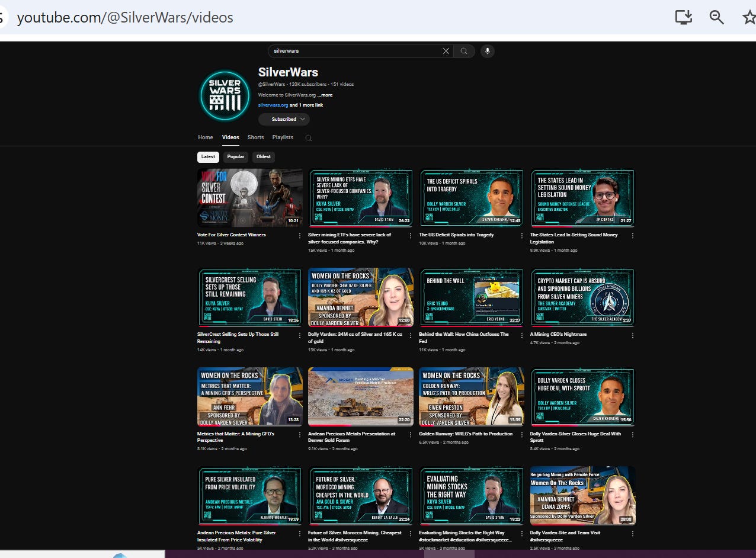
Task: Open options menu for Silver mining ETFs video
Action: point(411,236)
